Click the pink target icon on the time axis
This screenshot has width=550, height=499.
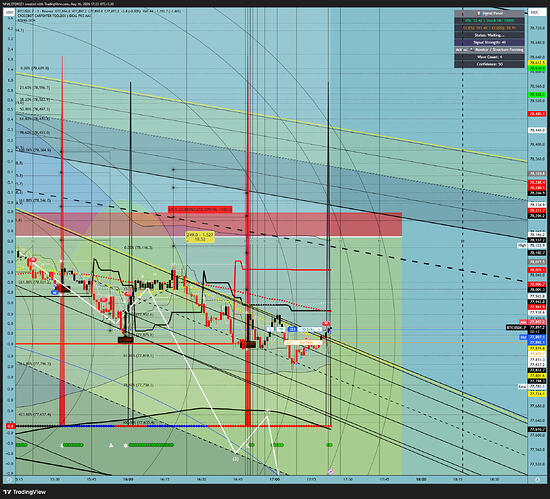[x=330, y=472]
